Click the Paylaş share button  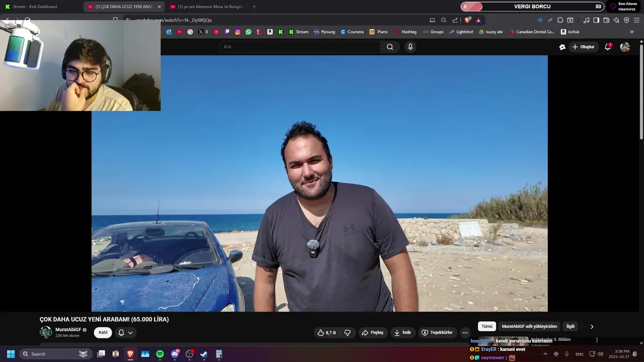(372, 333)
